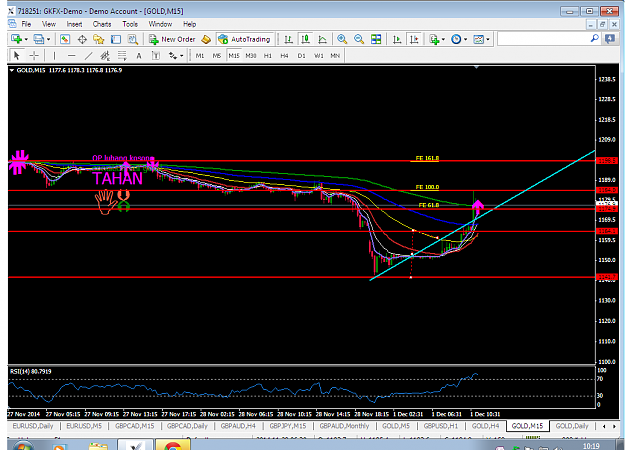Switch timeframe to M5
This screenshot has height=450, width=625.
pyautogui.click(x=216, y=55)
